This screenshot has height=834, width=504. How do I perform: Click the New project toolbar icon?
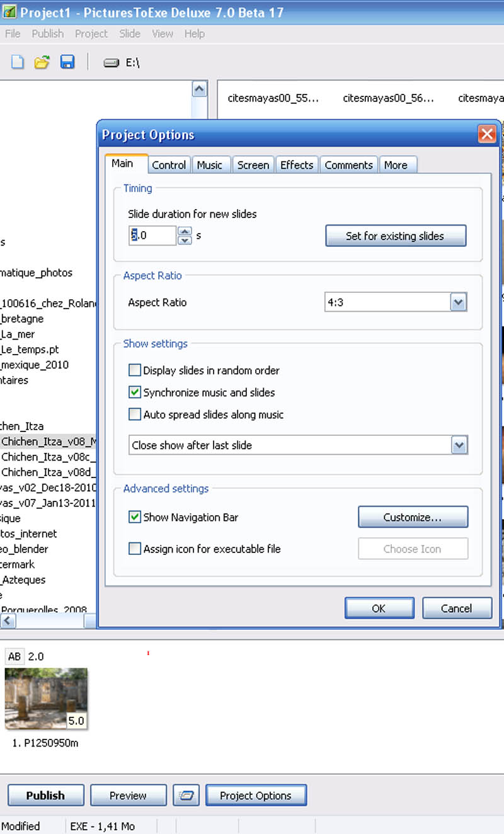pos(18,62)
